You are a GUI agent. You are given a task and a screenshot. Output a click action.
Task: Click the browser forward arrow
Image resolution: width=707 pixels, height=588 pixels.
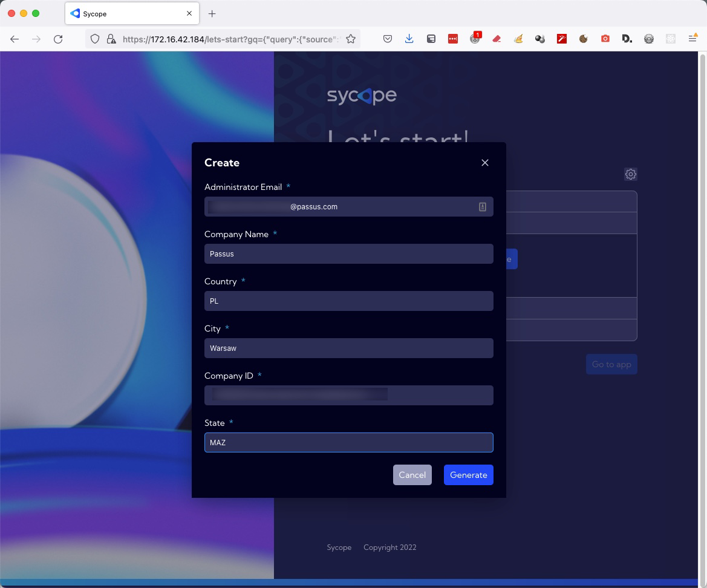coord(36,39)
